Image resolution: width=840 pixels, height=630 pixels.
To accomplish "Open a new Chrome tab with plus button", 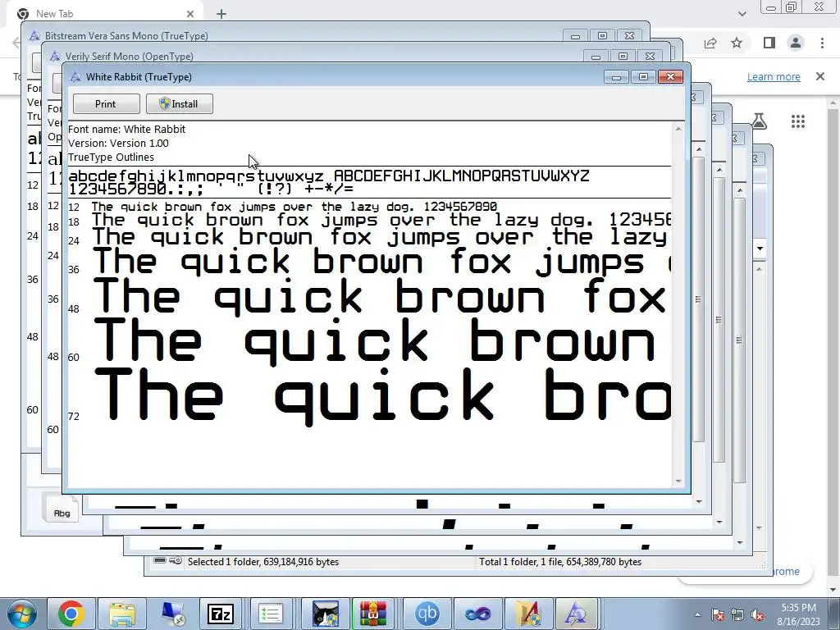I will 221,14.
